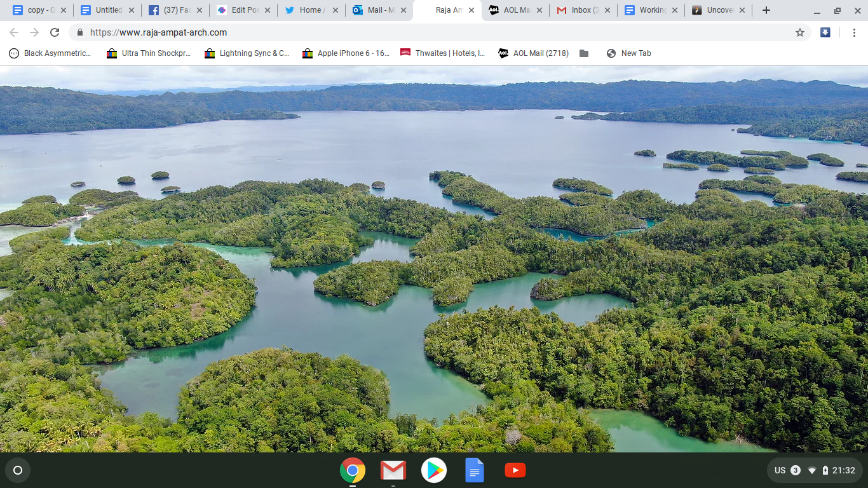Open the Chrome three-dot menu
The height and width of the screenshot is (488, 868).
pyautogui.click(x=852, y=32)
